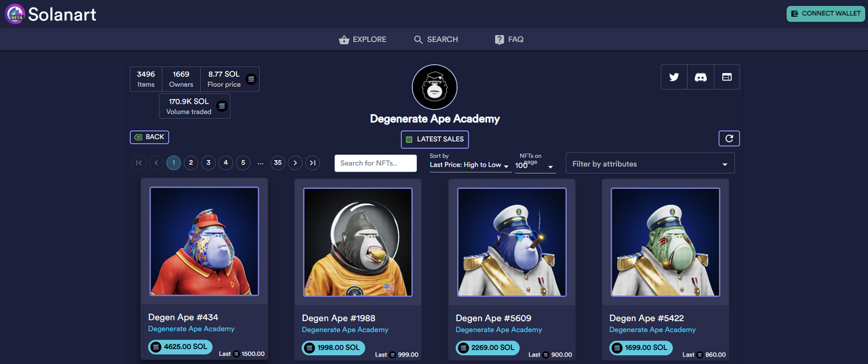This screenshot has height=364, width=868.
Task: Click the 1669 Owners stat
Action: click(181, 79)
